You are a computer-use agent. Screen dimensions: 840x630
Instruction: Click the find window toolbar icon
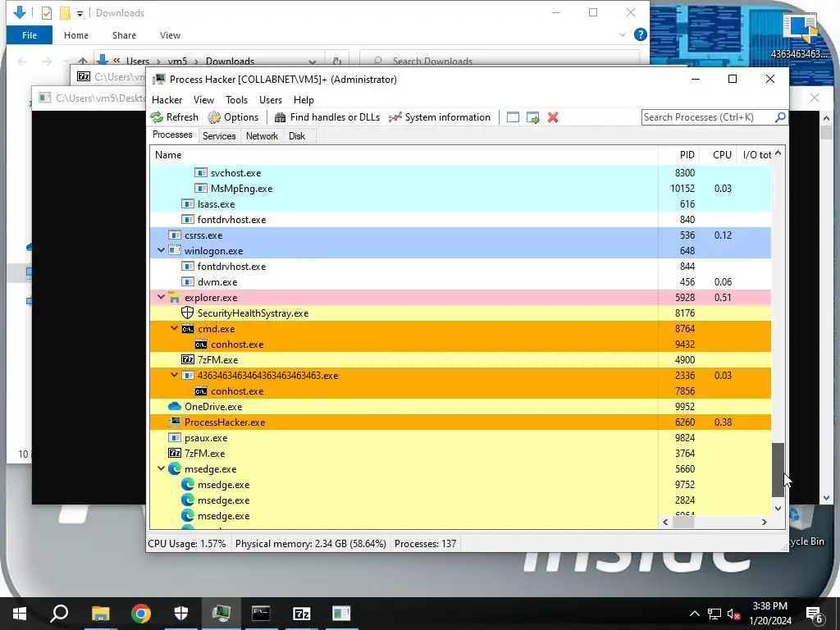(513, 117)
